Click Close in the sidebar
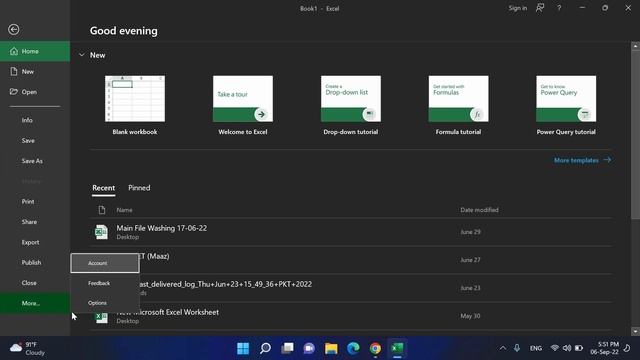Image resolution: width=640 pixels, height=360 pixels. [x=35, y=283]
